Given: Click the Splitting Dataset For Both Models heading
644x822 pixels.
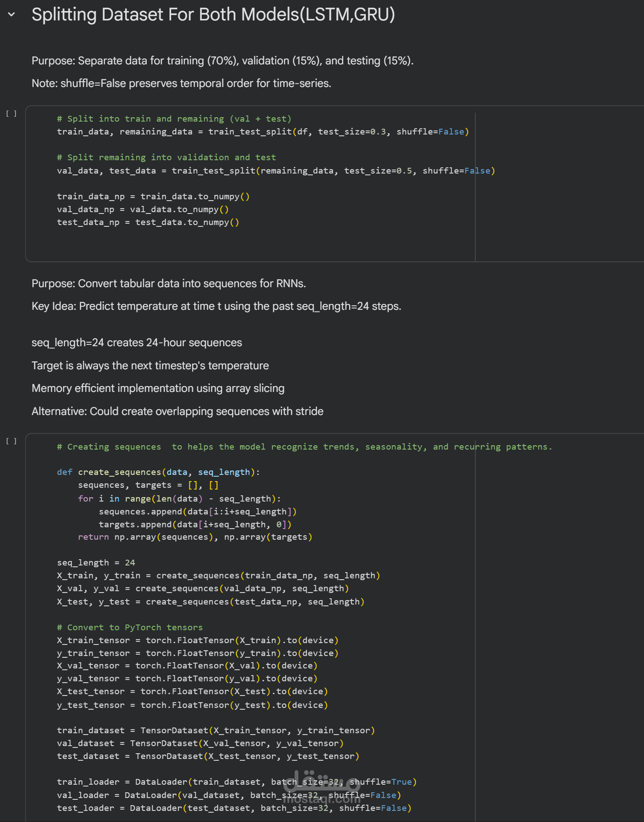Looking at the screenshot, I should pos(213,15).
